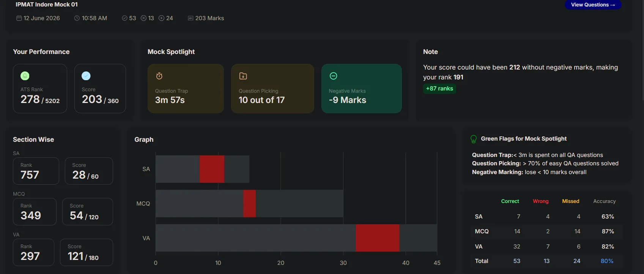The image size is (644, 274).
Task: Click the red wrong segment of VA bar
Action: [x=378, y=238]
